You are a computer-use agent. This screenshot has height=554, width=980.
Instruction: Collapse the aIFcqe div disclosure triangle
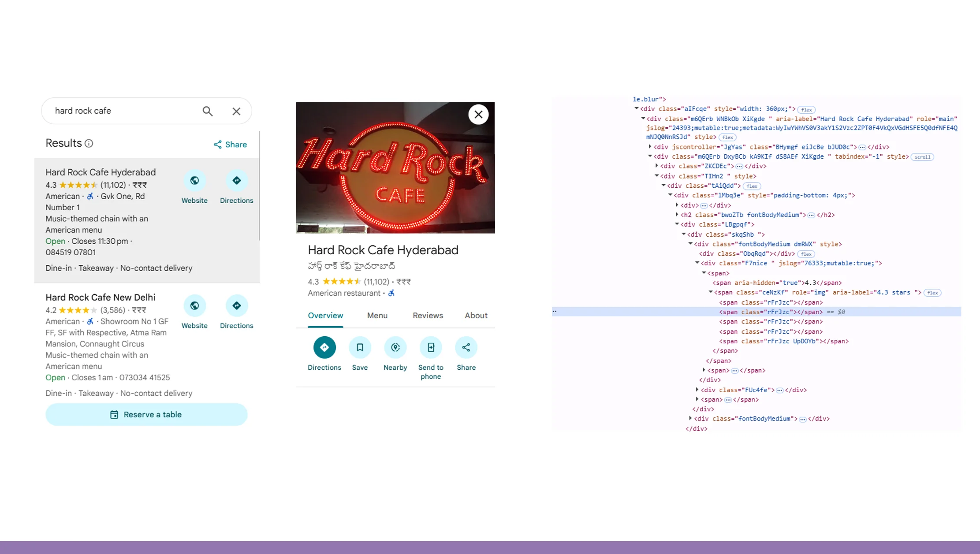point(636,109)
